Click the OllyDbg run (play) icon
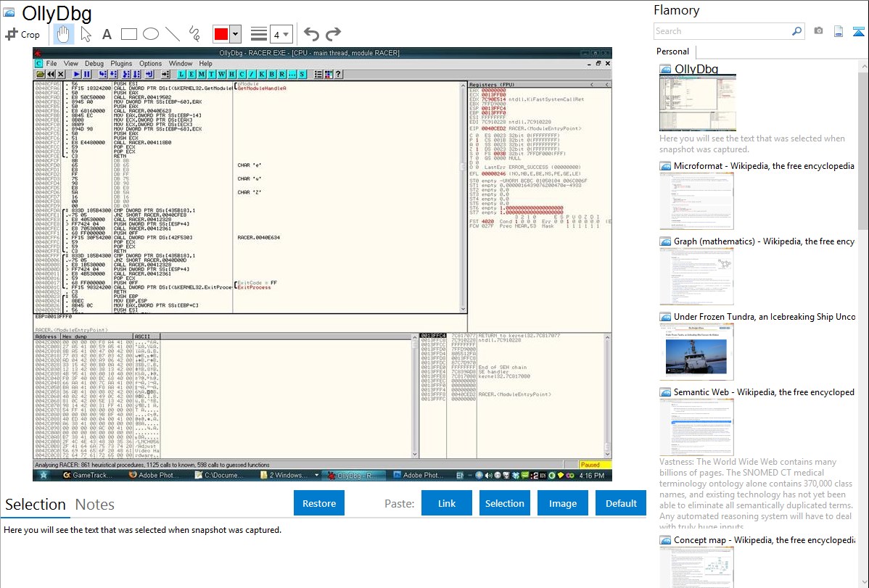This screenshot has height=588, width=869. point(76,74)
